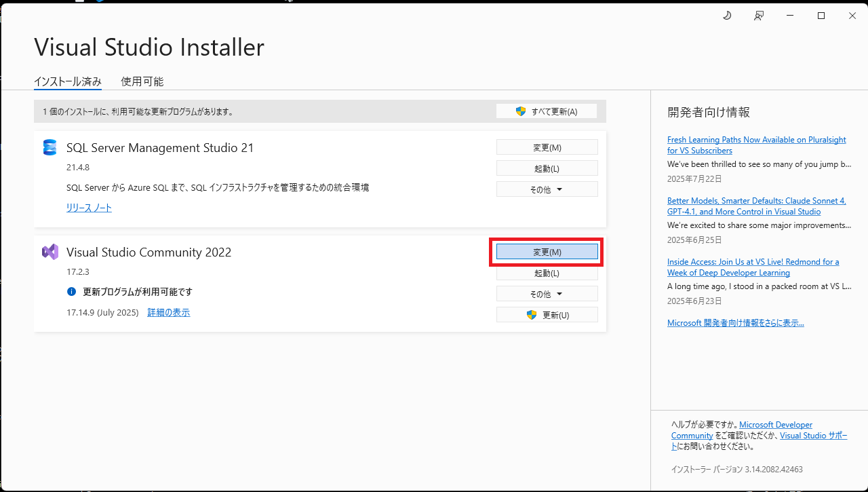Maximize the installer window
Screen dimensions: 868x492
(821, 16)
